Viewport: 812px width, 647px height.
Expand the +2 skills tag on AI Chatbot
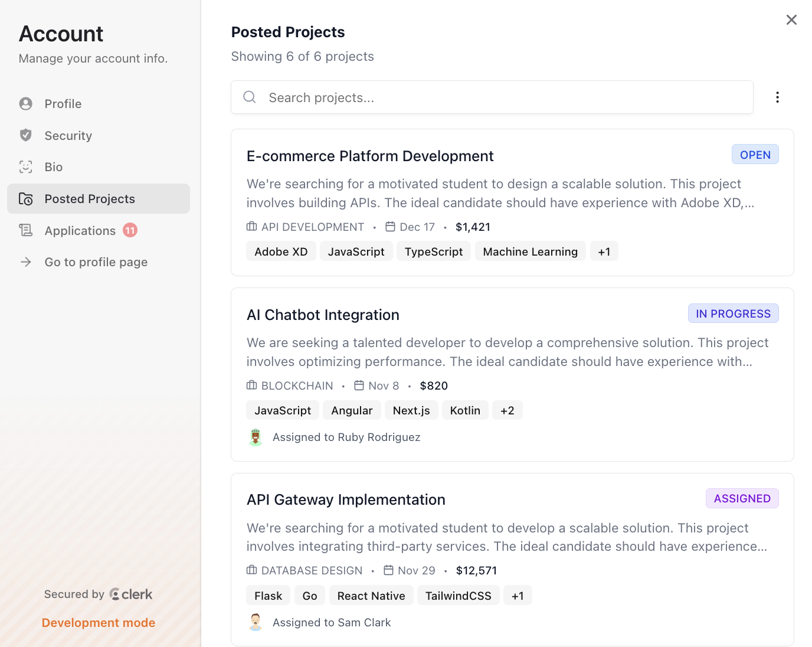(507, 410)
